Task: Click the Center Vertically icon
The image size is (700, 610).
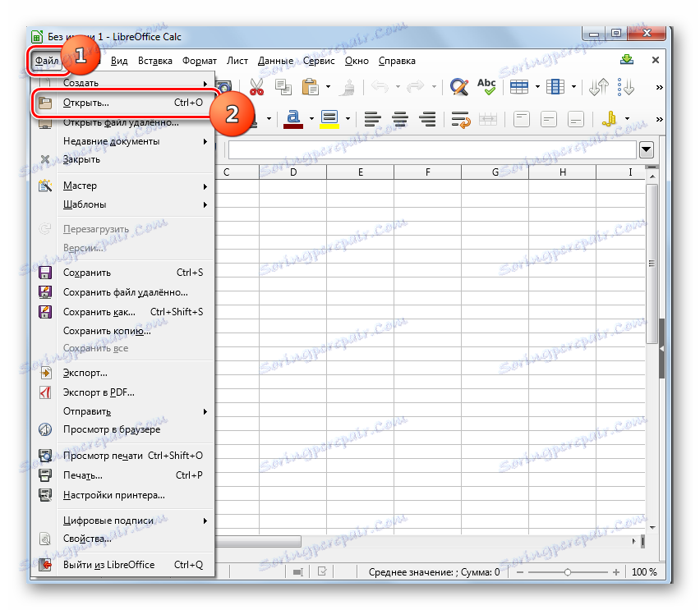Action: 549,120
